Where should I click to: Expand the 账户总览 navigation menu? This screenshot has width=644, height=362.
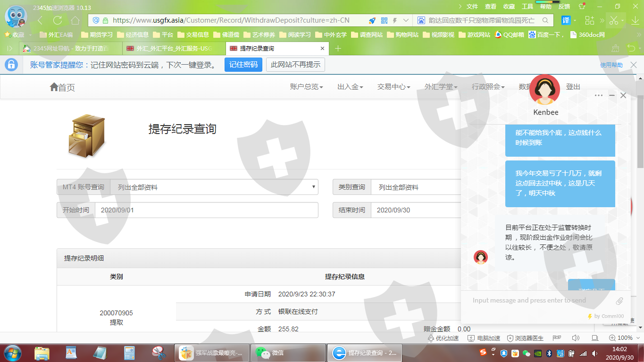click(x=306, y=87)
